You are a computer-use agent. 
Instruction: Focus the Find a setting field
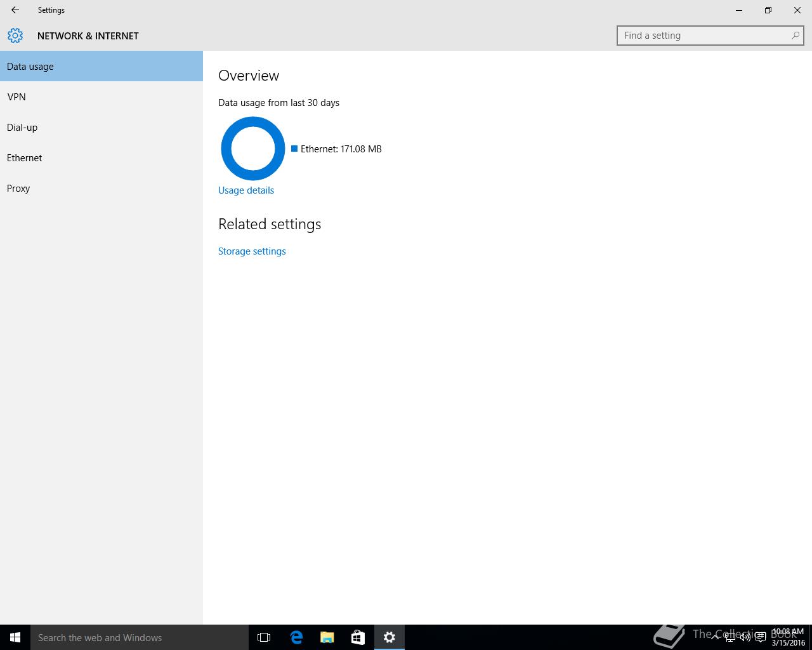704,36
